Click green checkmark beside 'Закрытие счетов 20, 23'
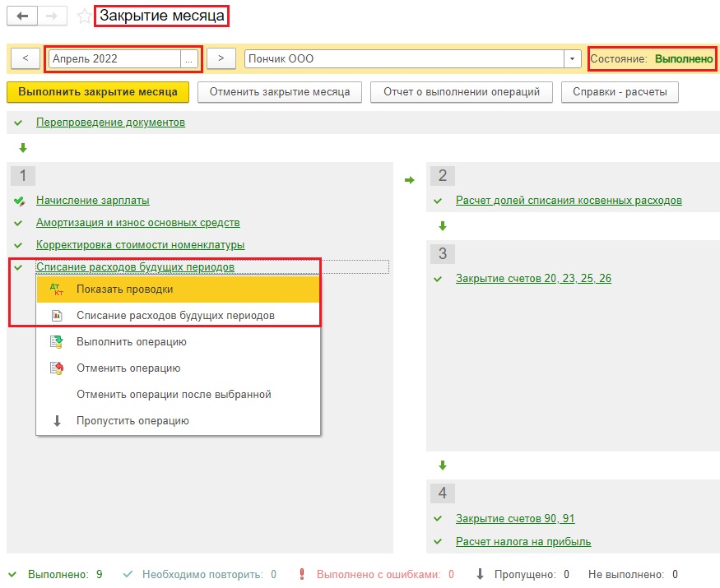Image resolution: width=720 pixels, height=588 pixels. (438, 279)
